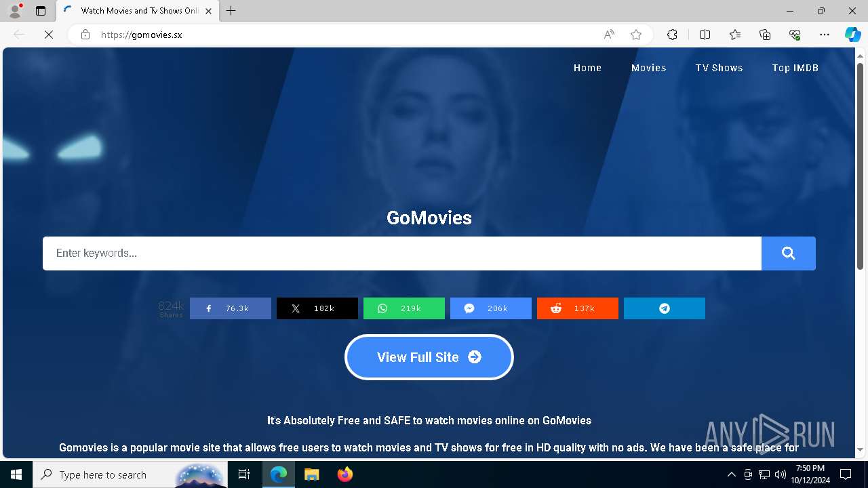Image resolution: width=868 pixels, height=488 pixels.
Task: Share via Telegram button
Action: 665,308
